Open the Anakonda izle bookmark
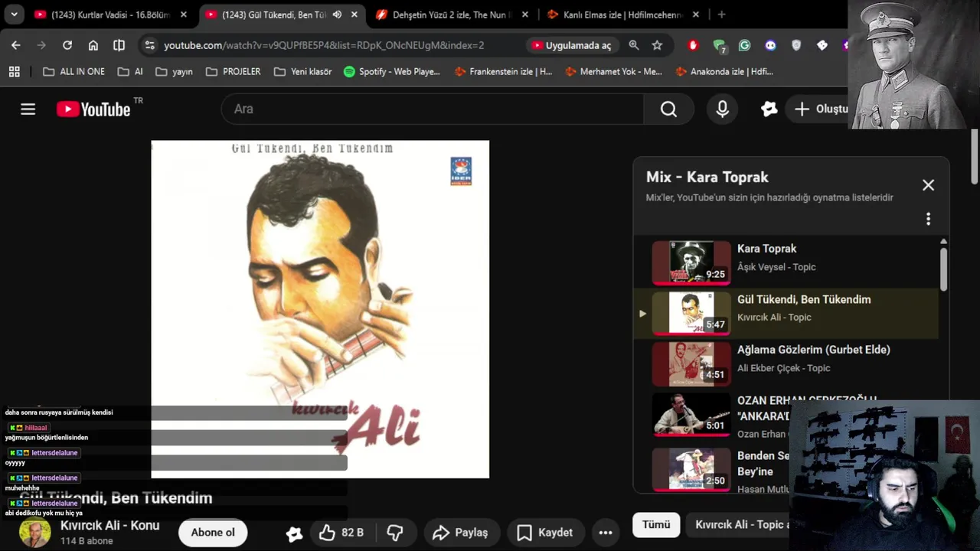The width and height of the screenshot is (980, 551). [724, 71]
